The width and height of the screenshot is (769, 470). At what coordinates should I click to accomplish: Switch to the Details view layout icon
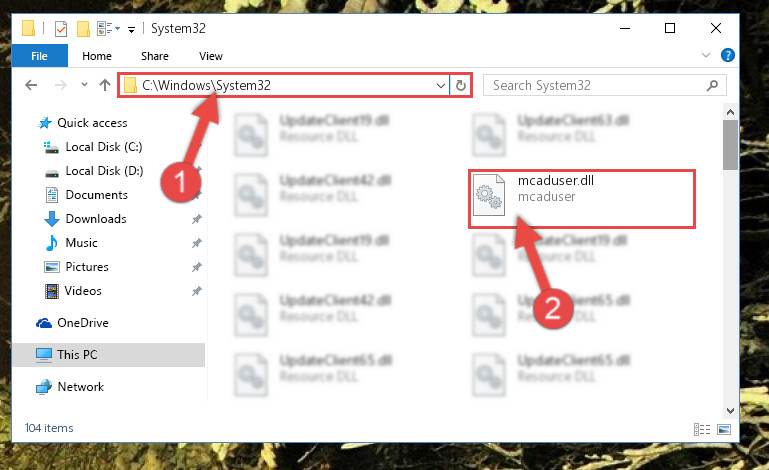tap(702, 429)
